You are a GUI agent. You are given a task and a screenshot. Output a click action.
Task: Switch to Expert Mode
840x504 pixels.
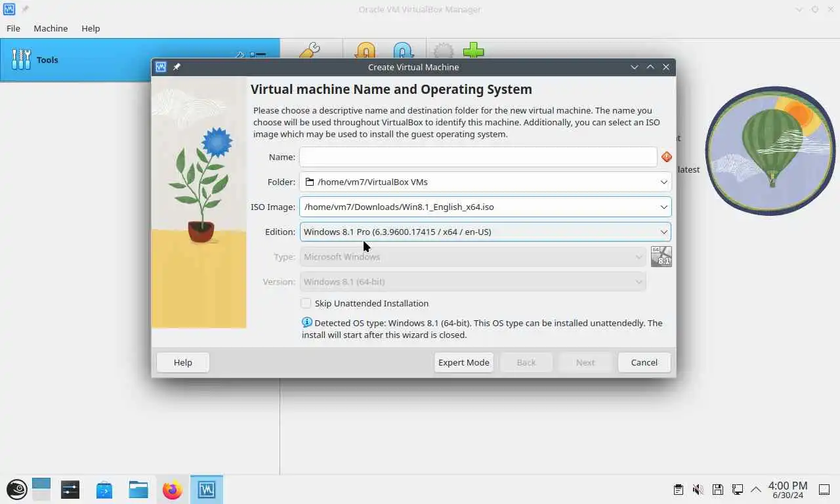pyautogui.click(x=464, y=362)
